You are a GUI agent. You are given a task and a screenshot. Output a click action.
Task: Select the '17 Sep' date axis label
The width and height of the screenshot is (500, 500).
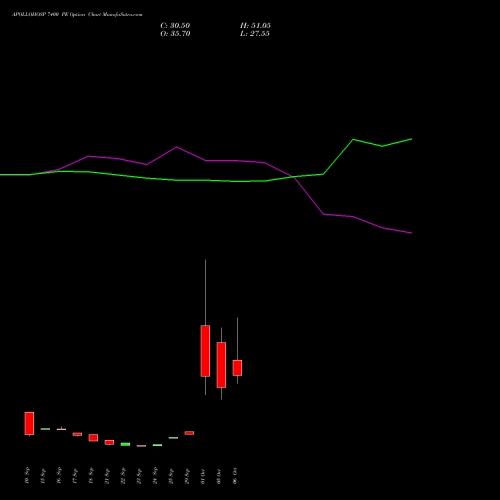point(75,476)
